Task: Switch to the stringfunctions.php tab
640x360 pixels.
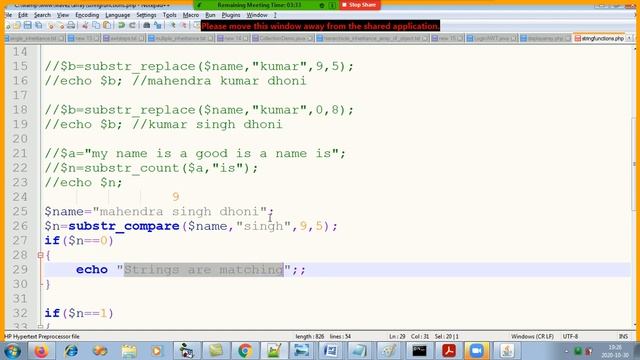Action: click(x=599, y=38)
